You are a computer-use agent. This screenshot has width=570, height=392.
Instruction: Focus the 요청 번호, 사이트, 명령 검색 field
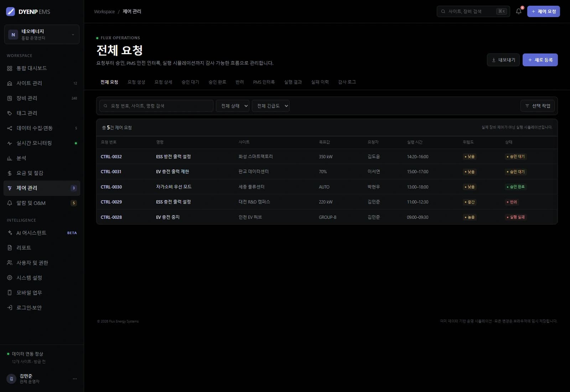pos(156,106)
